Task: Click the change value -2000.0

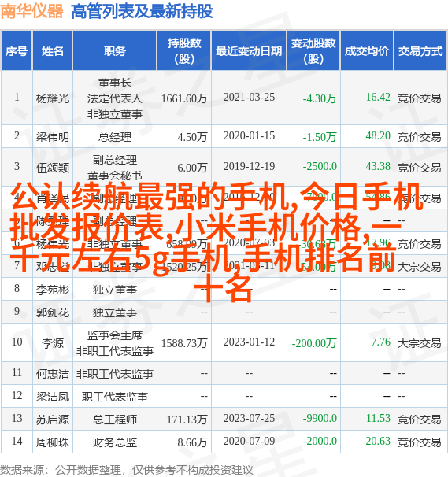Action: 320,441
